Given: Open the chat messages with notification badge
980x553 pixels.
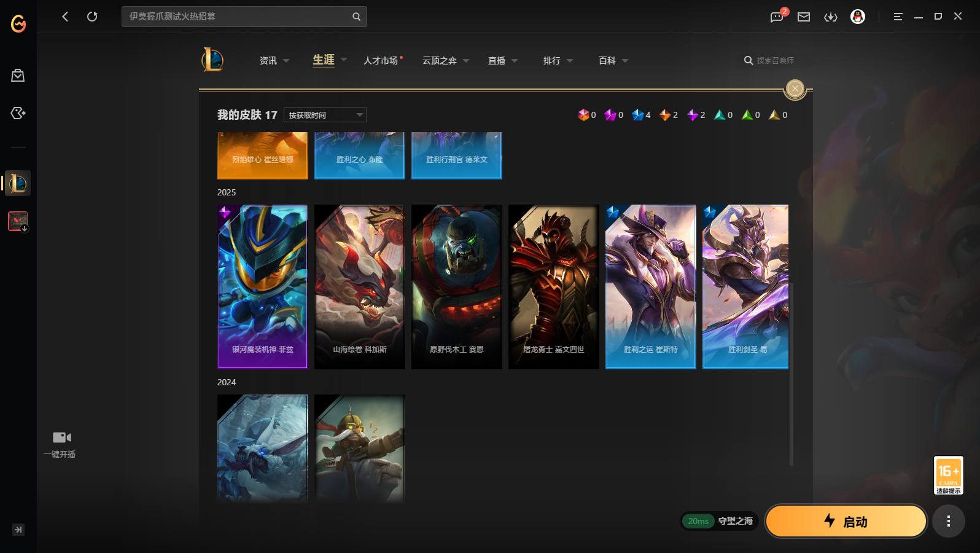Looking at the screenshot, I should (x=777, y=17).
